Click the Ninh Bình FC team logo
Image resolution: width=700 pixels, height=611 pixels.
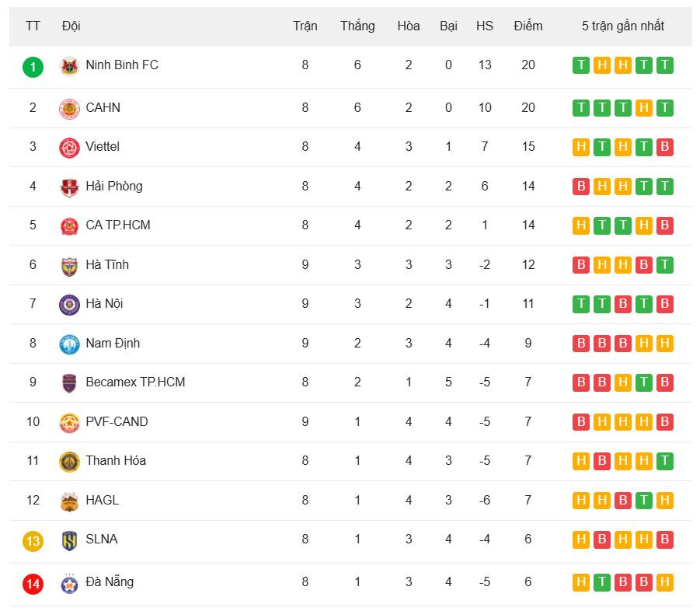[69, 66]
